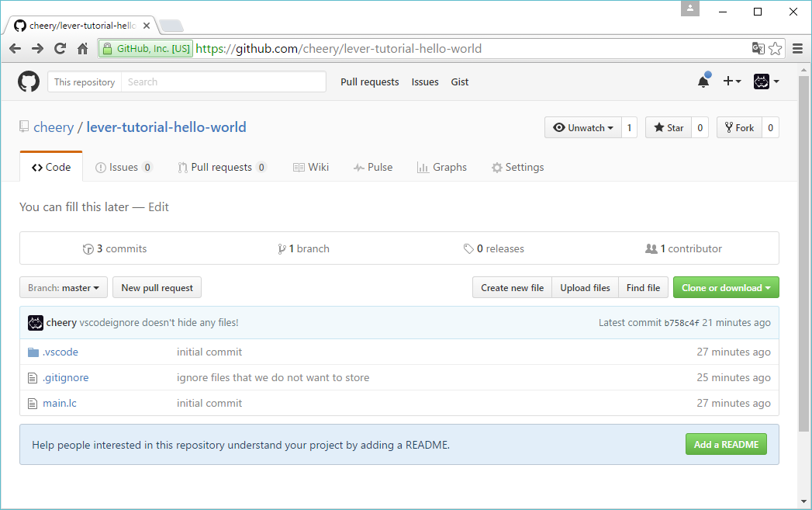
Task: Expand the plus create-new menu
Action: 731,82
